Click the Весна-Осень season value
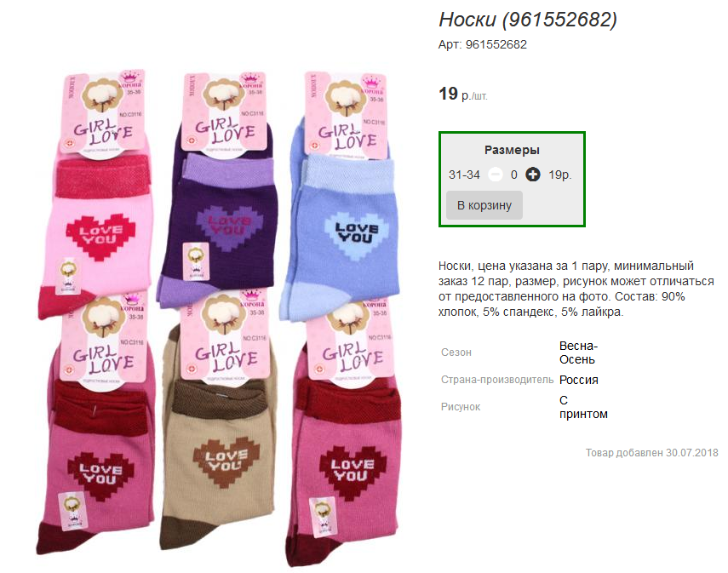This screenshot has height=573, width=728. pyautogui.click(x=578, y=352)
